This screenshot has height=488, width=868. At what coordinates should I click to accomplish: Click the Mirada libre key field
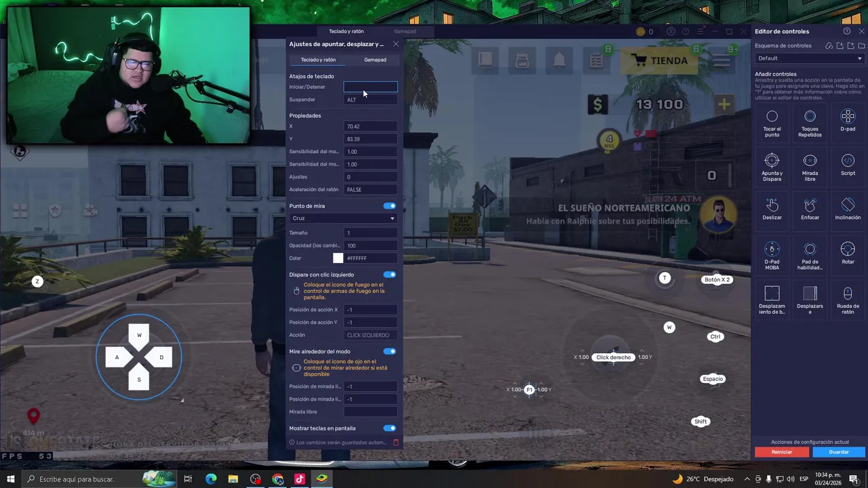point(370,411)
